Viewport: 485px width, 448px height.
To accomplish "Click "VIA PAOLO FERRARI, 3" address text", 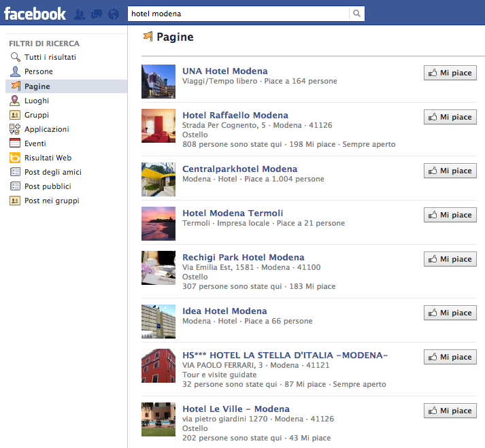I will (222, 366).
